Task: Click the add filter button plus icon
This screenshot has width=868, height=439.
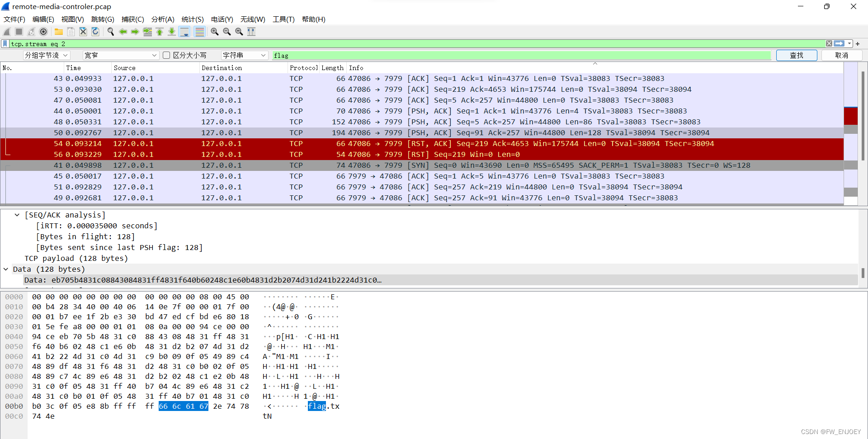Action: pyautogui.click(x=858, y=44)
